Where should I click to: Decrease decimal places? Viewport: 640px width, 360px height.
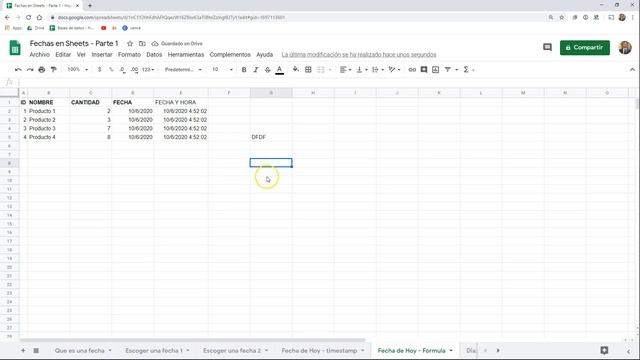coord(122,70)
